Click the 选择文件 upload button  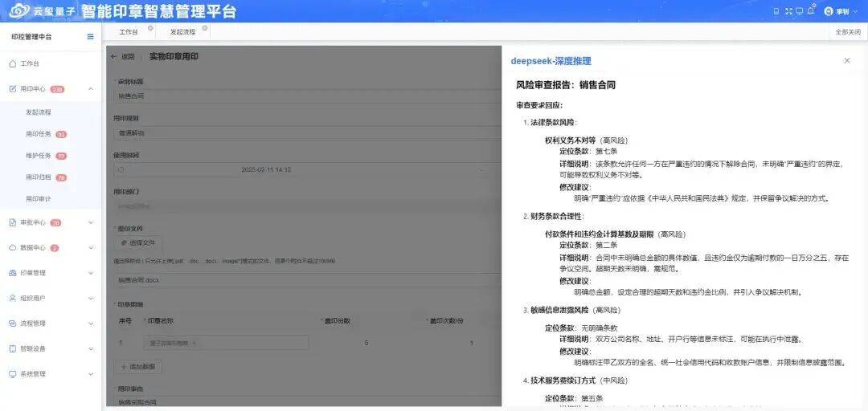(x=140, y=242)
